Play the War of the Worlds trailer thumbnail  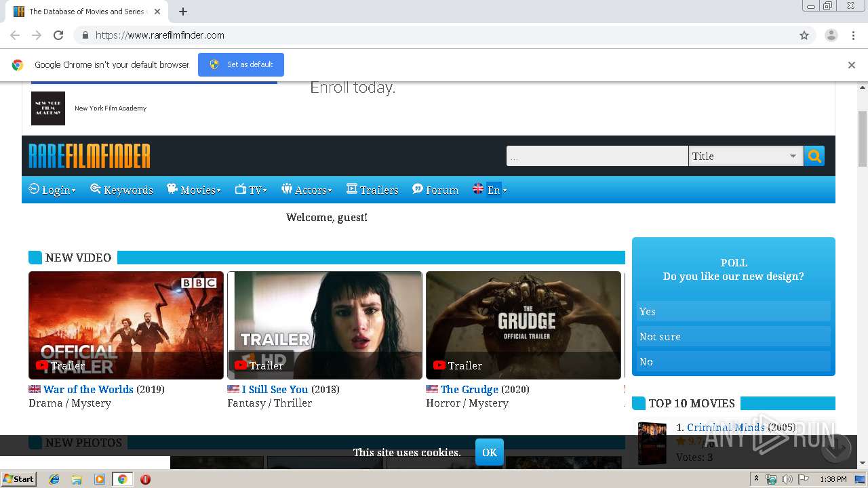(x=126, y=325)
